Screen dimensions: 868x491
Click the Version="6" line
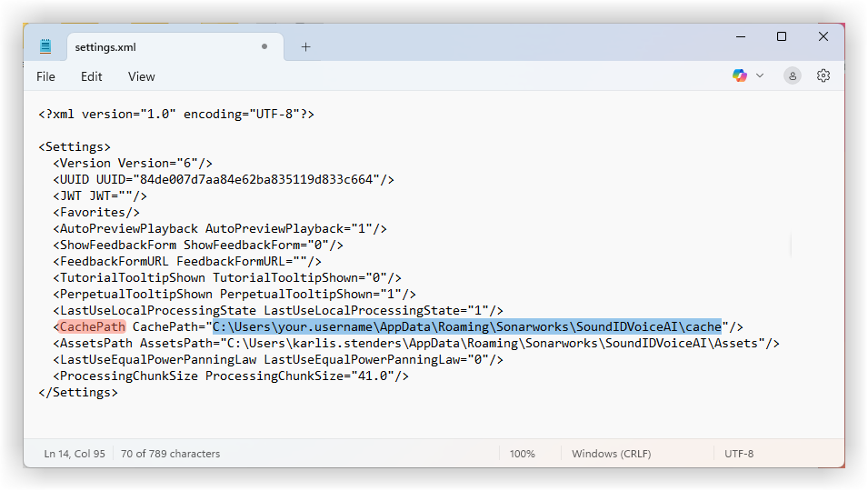coord(133,164)
